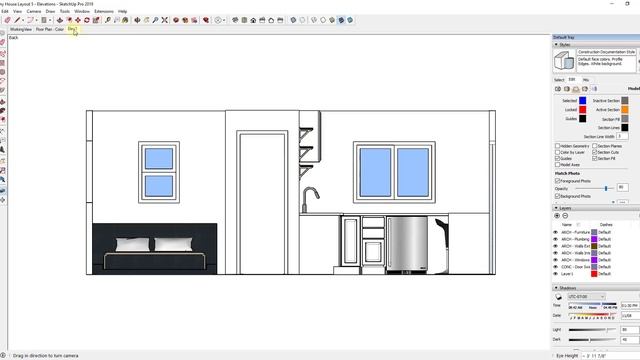Select the Shaded With Textures style icon
The width and height of the screenshot is (640, 360).
pyautogui.click(x=341, y=20)
